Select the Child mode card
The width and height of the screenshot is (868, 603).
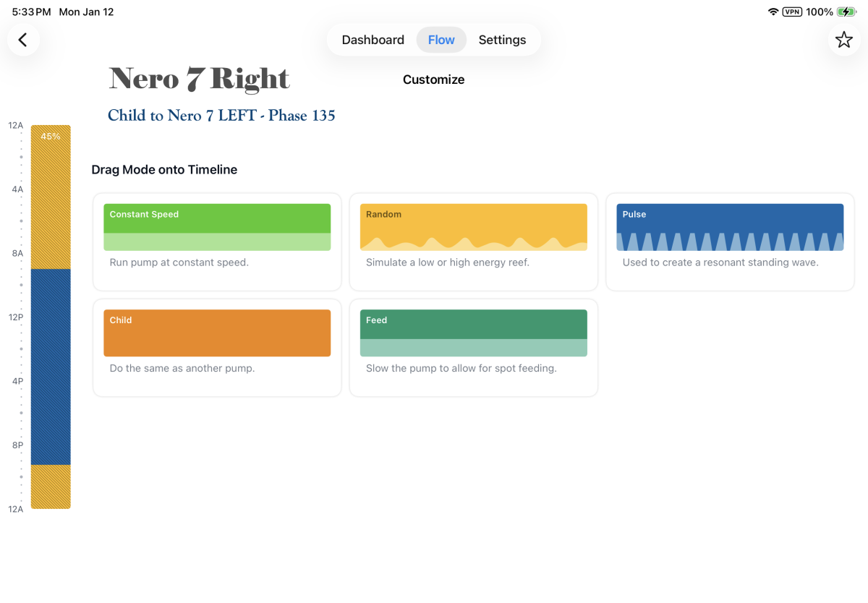(217, 348)
